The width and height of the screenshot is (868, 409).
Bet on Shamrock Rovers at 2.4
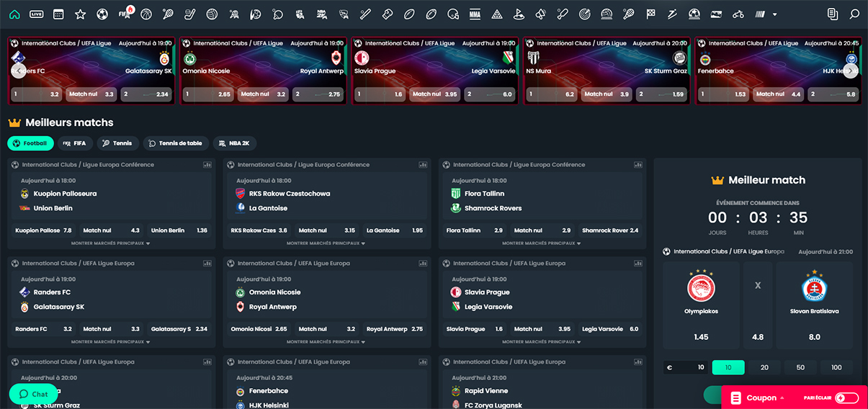point(610,230)
